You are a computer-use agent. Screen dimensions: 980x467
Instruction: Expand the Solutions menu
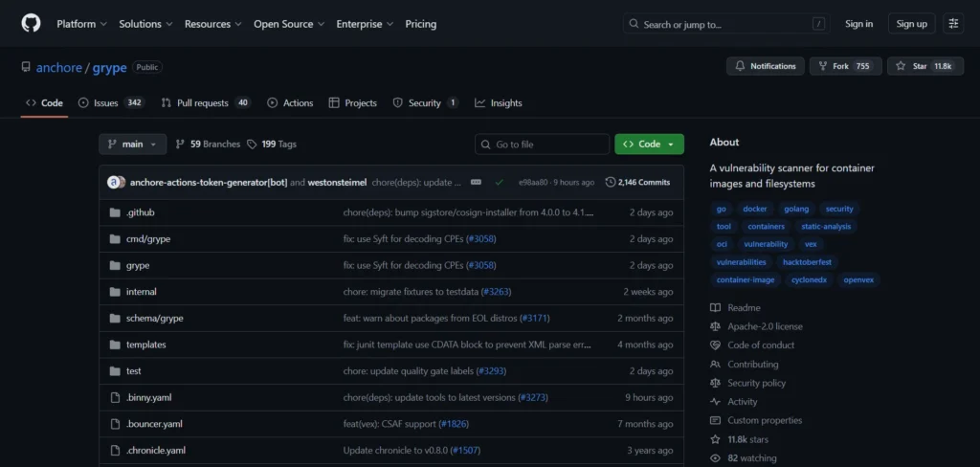pyautogui.click(x=145, y=24)
